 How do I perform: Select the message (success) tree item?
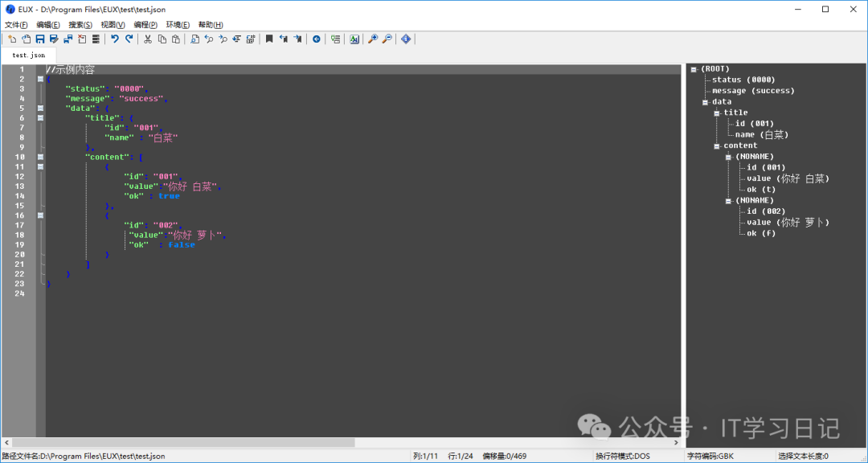pos(752,91)
